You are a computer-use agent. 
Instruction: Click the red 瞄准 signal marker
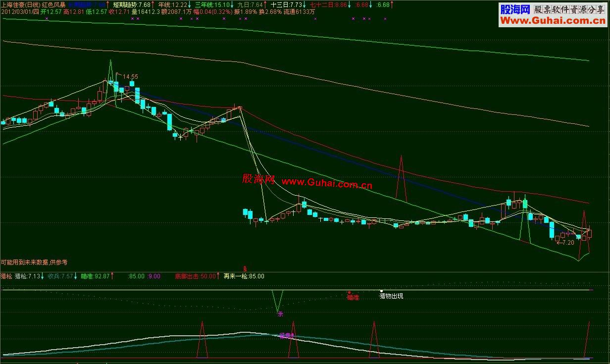point(353,298)
